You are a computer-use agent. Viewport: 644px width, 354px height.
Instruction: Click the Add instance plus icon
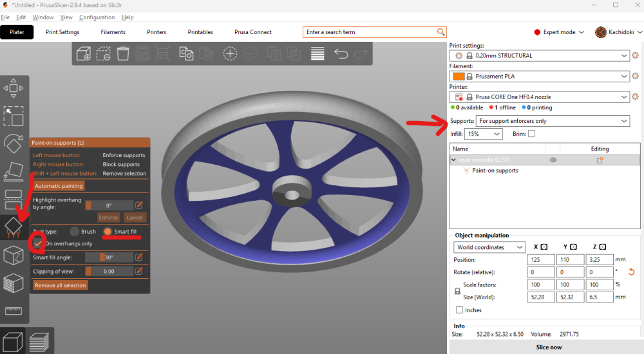(x=230, y=54)
